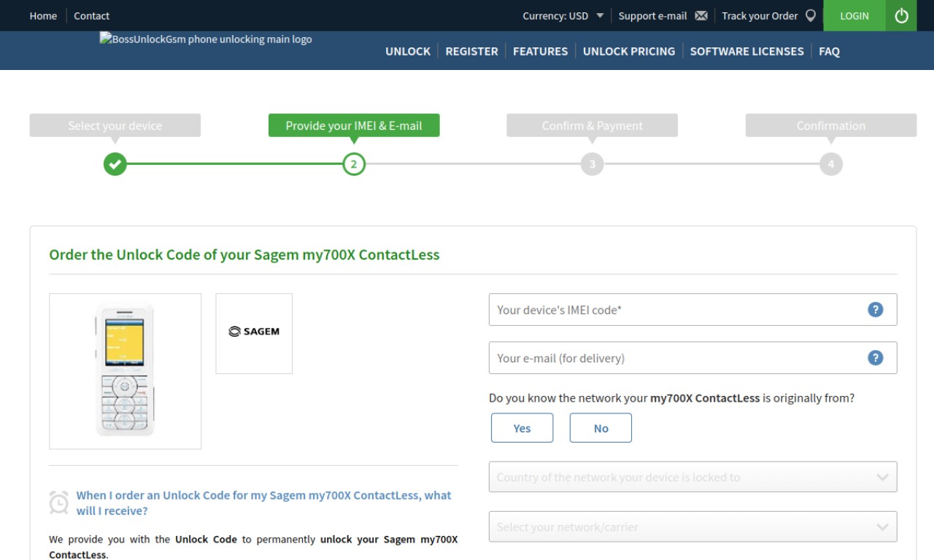The image size is (934, 560).
Task: Focus the device IMEI code input field
Action: [x=692, y=309]
